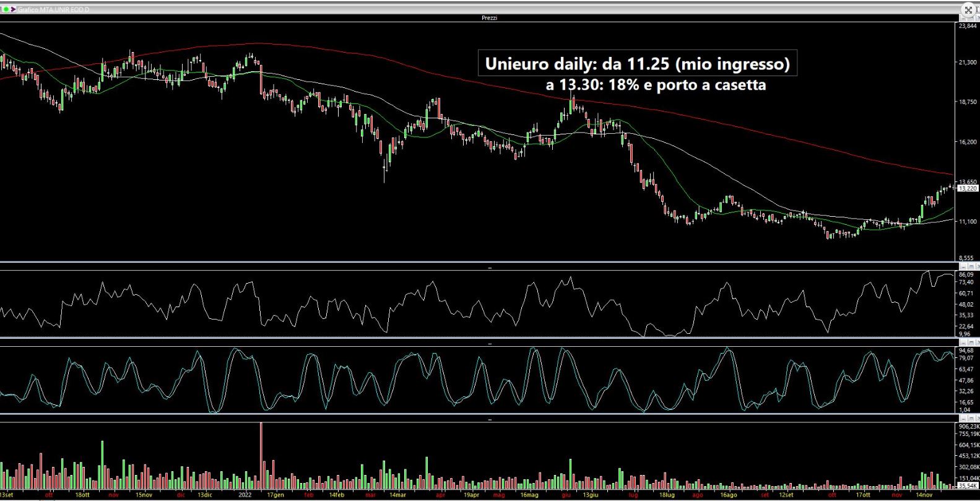Click the 18lug date axis label
980x501 pixels.
667,495
